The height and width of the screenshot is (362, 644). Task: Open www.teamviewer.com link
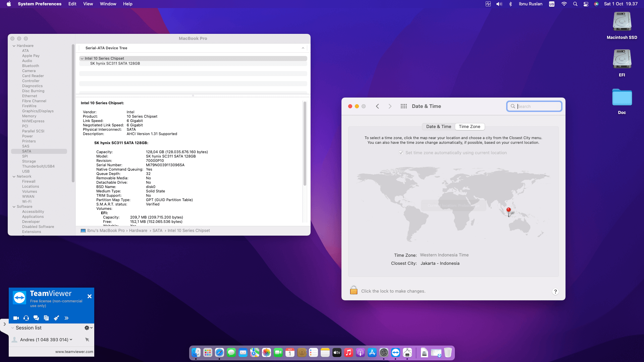click(74, 352)
